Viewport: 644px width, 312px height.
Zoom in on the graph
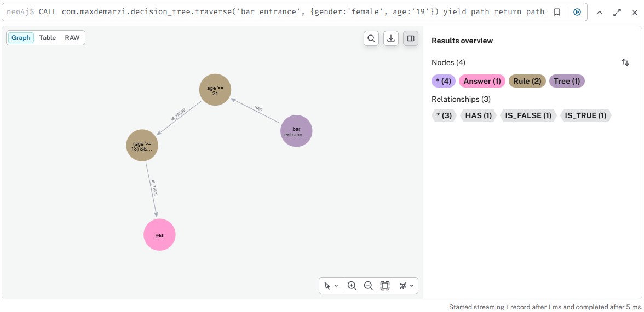tap(352, 286)
